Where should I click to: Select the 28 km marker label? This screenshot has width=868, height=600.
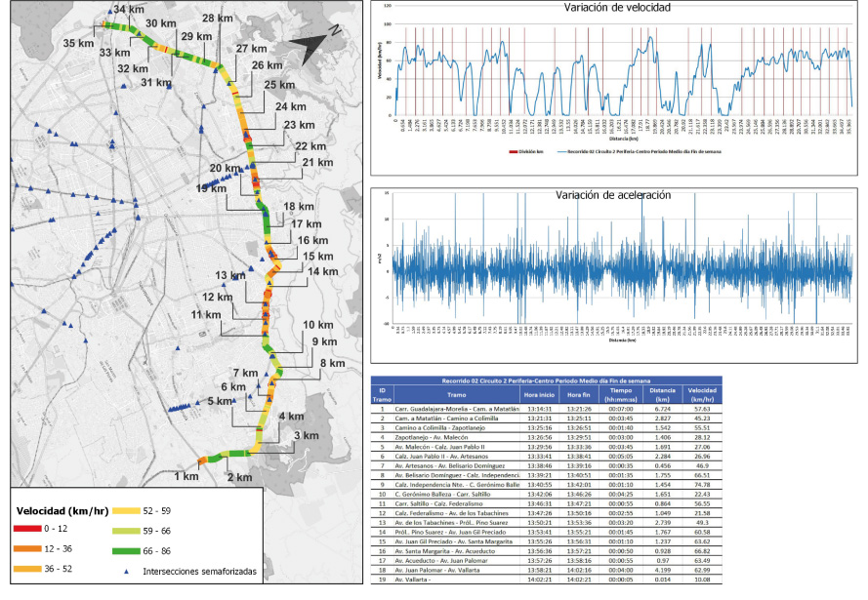tap(217, 19)
